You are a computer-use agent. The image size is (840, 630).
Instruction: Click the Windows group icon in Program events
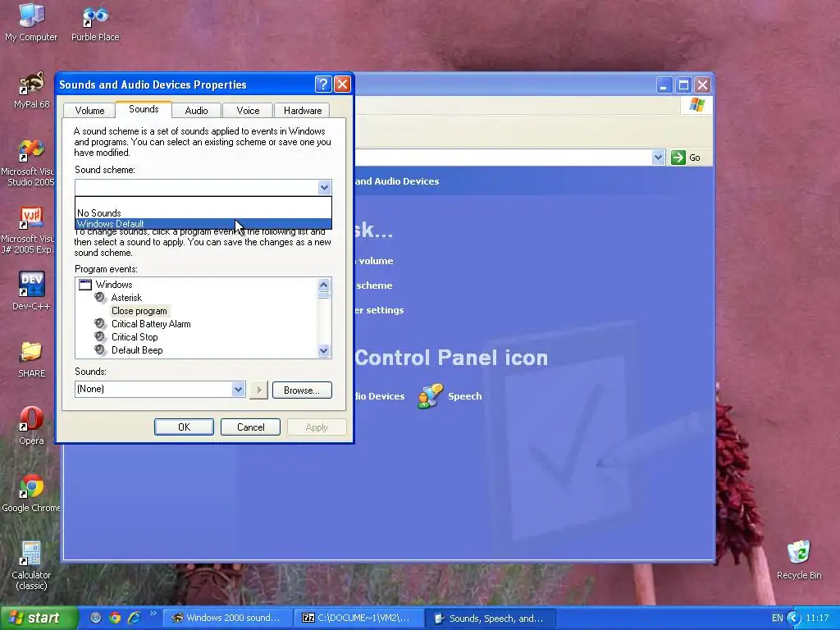coord(85,285)
